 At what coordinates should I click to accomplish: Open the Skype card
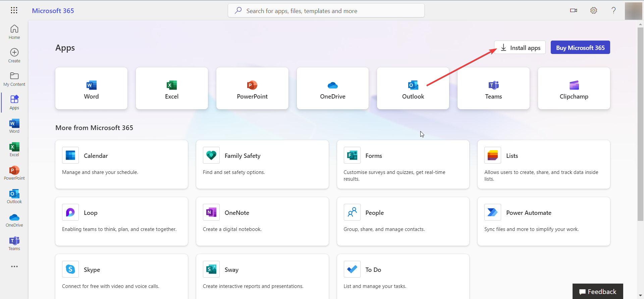coord(121,277)
